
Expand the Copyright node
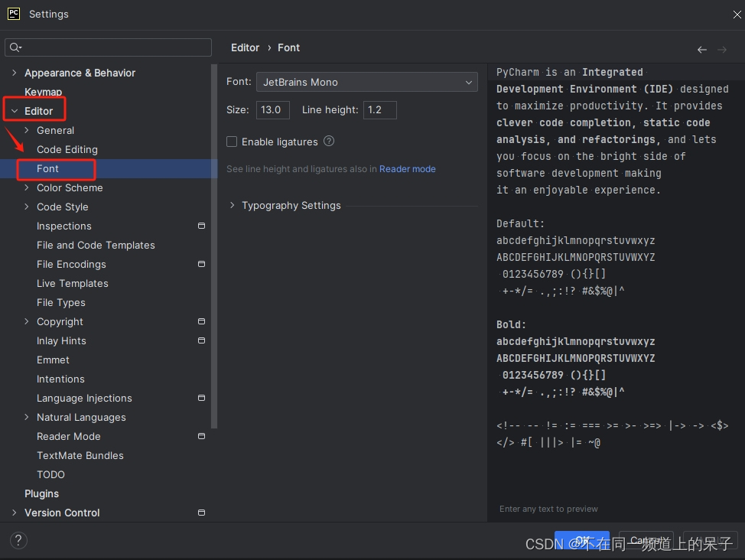click(x=27, y=321)
